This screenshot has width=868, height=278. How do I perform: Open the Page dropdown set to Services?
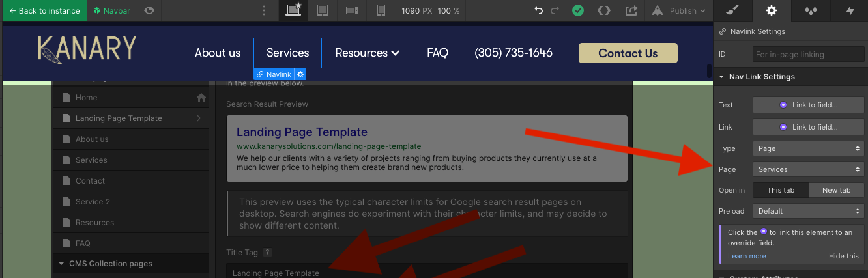coord(809,169)
